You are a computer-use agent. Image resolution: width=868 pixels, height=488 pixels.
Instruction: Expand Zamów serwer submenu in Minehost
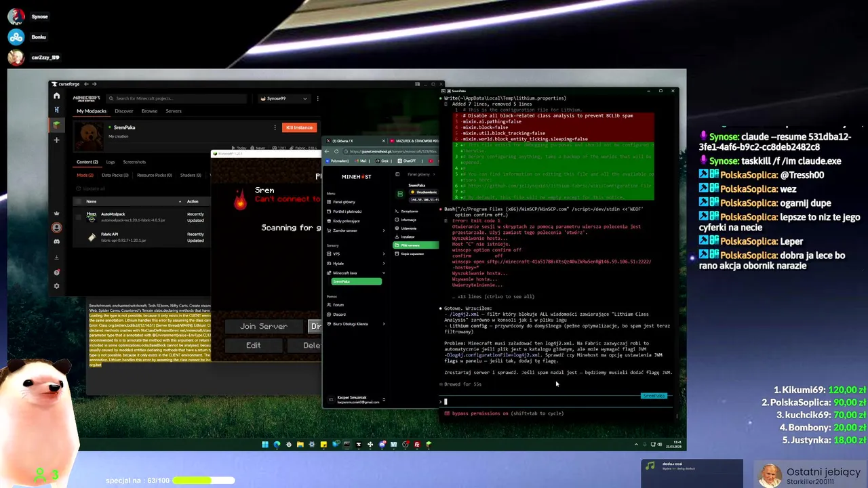coord(383,230)
